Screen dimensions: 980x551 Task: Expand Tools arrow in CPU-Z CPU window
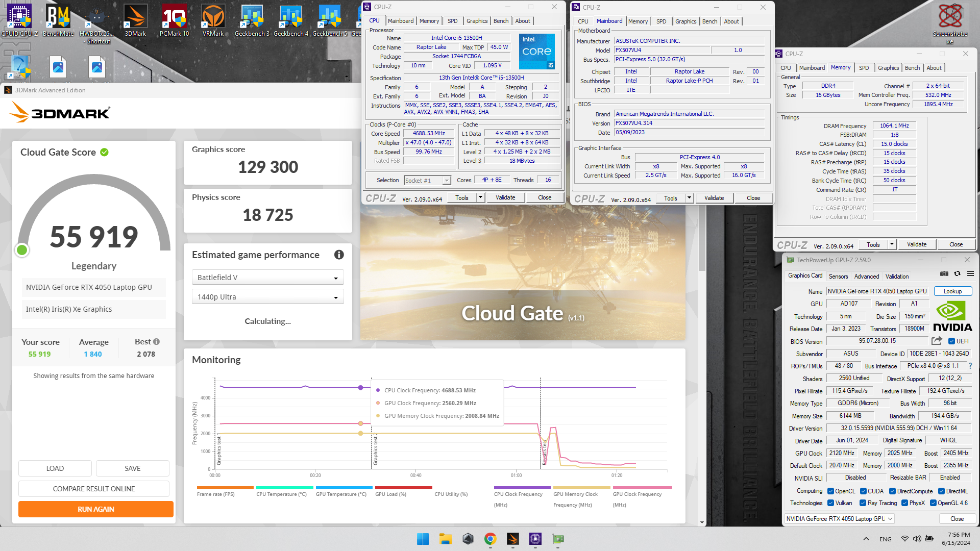pos(480,197)
